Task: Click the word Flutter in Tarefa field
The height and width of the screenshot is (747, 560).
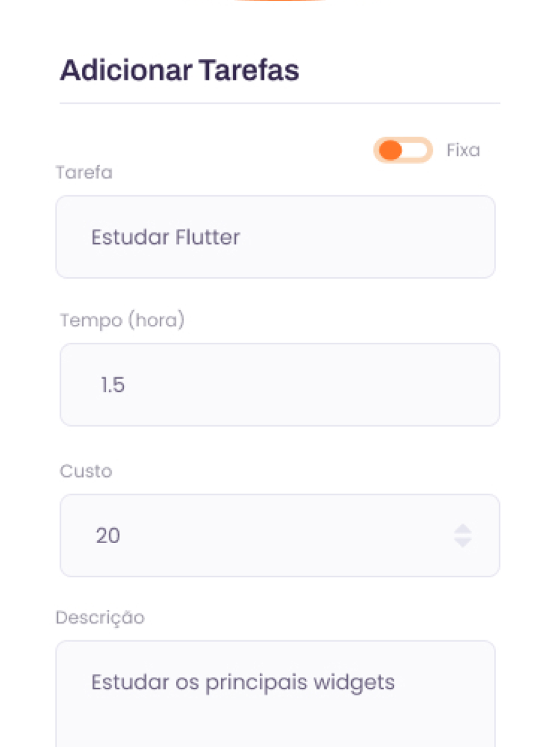Action: (207, 237)
